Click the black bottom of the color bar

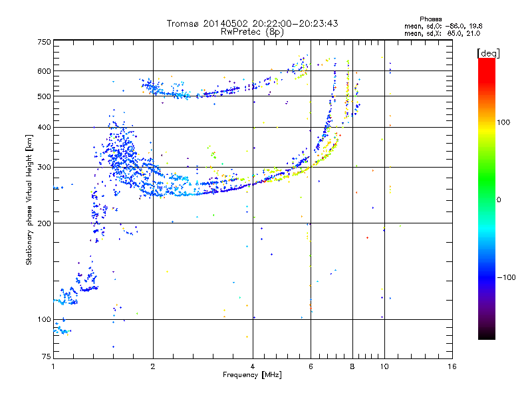tap(487, 334)
